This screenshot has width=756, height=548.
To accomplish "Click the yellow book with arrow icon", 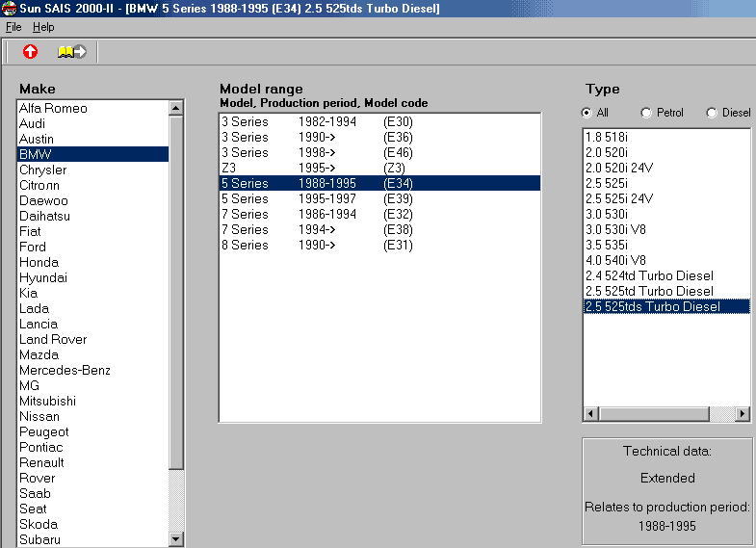I will tap(72, 52).
